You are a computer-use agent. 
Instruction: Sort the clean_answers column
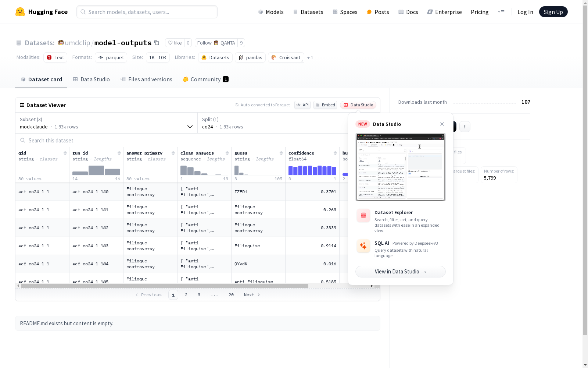click(227, 153)
